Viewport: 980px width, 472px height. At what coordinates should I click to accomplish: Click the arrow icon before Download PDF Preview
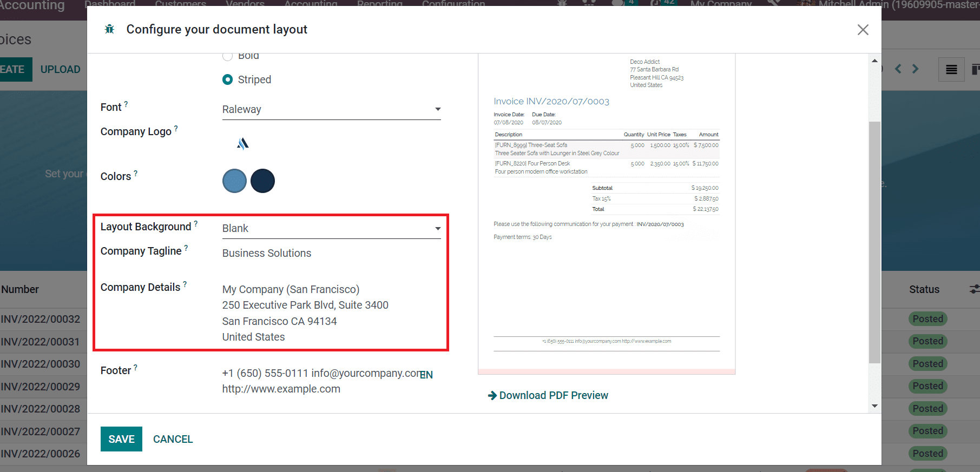492,396
